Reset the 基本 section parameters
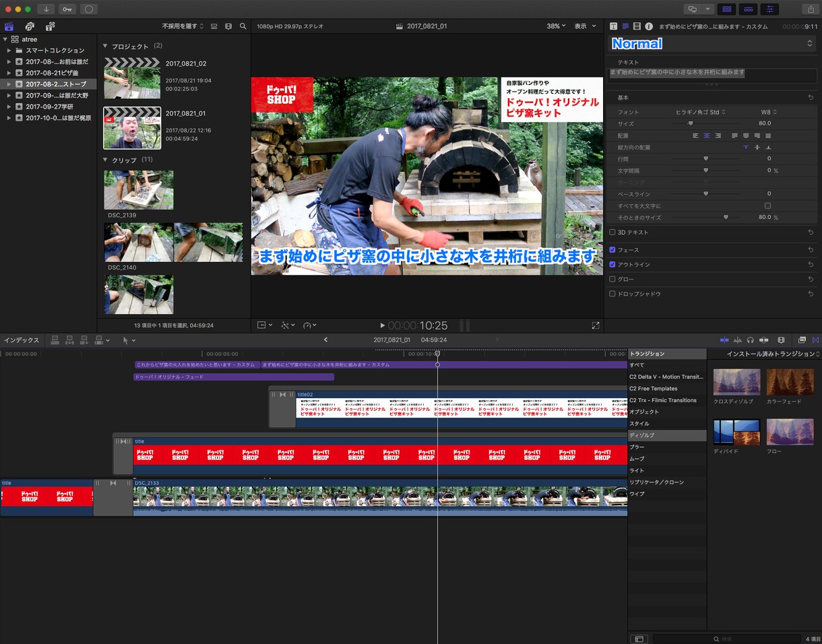This screenshot has height=644, width=822. (811, 98)
